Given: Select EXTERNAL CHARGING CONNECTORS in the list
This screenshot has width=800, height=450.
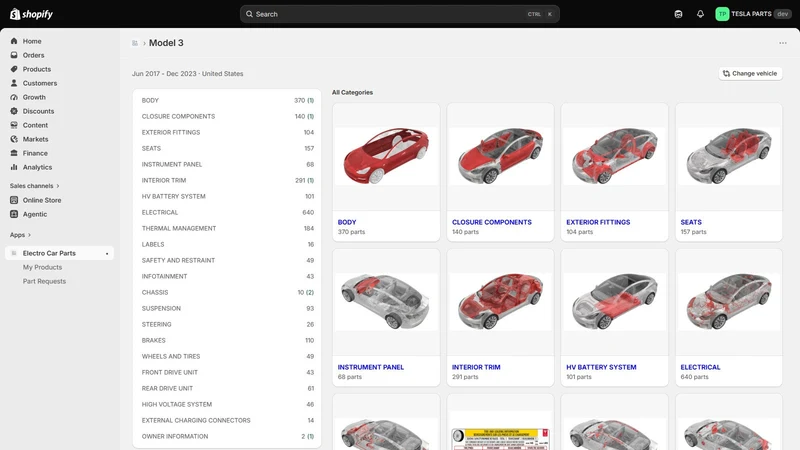Looking at the screenshot, I should [x=228, y=420].
